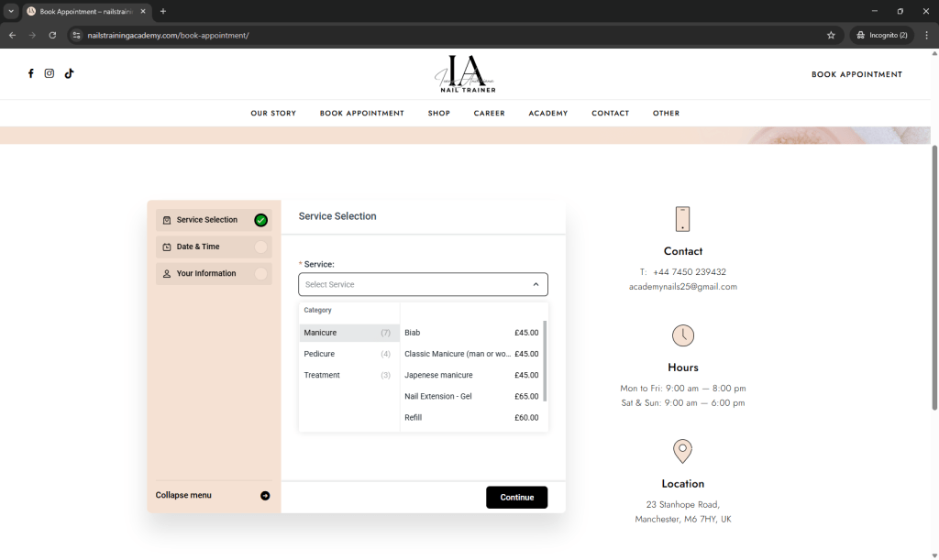Open a new browser tab
The width and height of the screenshot is (939, 560).
tap(163, 11)
